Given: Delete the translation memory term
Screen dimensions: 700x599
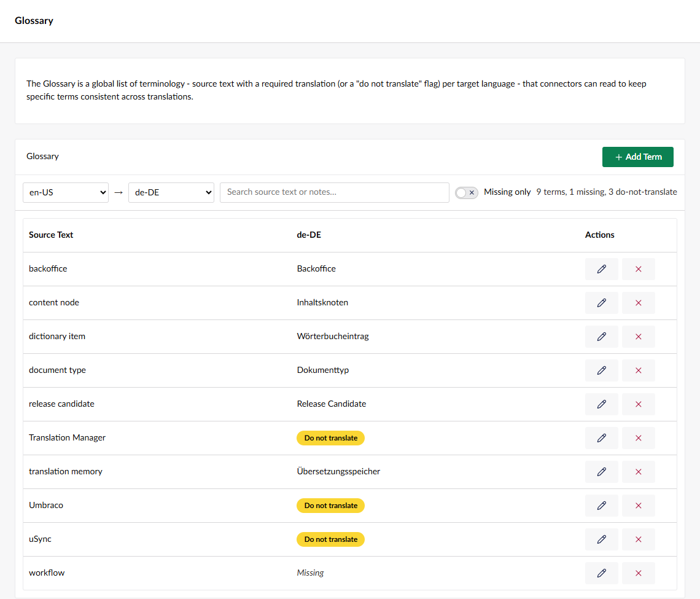Looking at the screenshot, I should point(639,472).
